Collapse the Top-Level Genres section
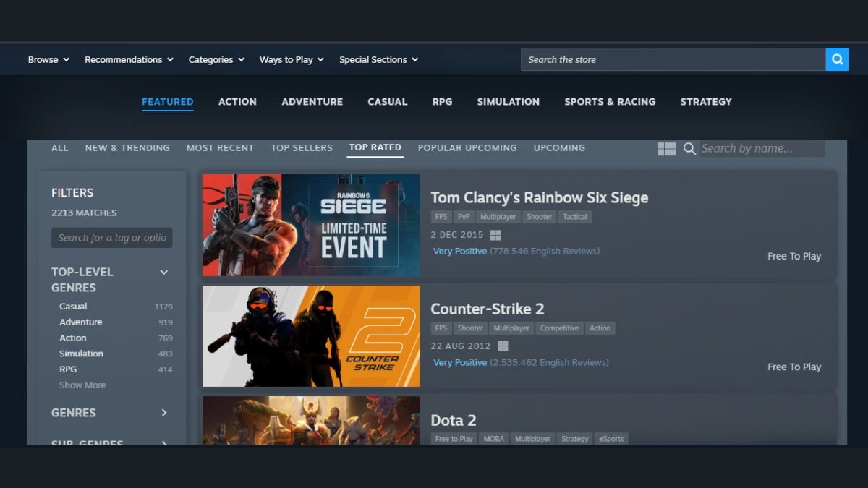 tap(164, 273)
